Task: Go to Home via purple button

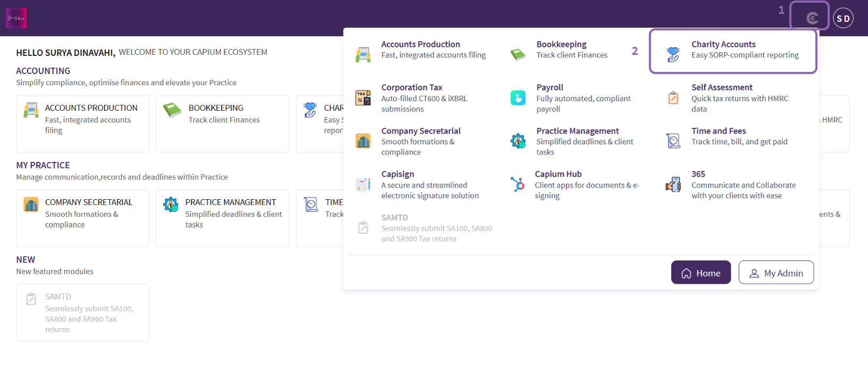Action: 701,272
